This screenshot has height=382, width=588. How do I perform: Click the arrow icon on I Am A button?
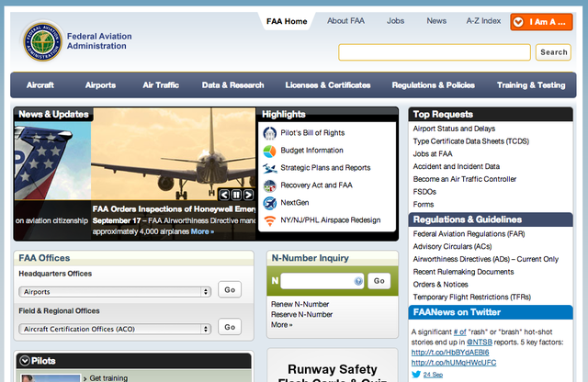[518, 22]
